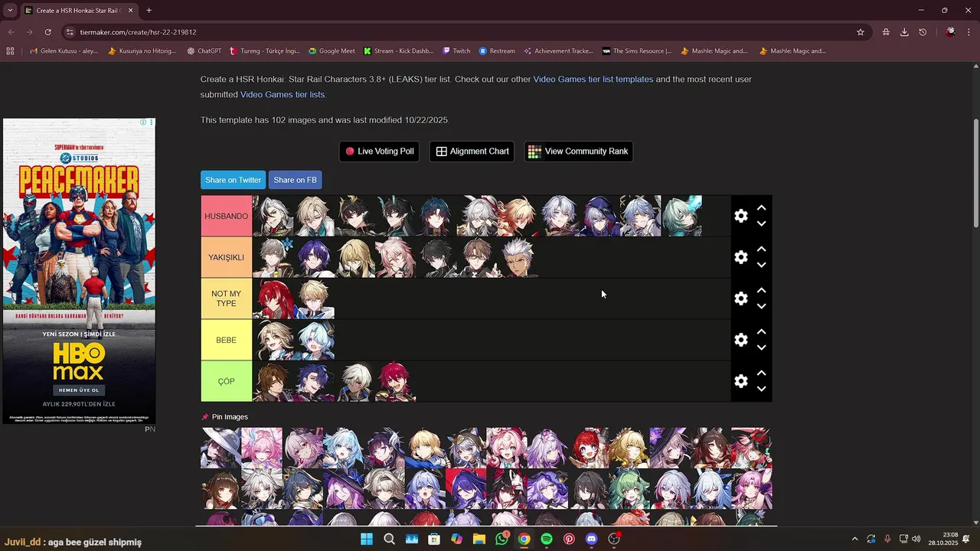Image resolution: width=980 pixels, height=551 pixels.
Task: Open the Windows Start menu
Action: click(367, 539)
